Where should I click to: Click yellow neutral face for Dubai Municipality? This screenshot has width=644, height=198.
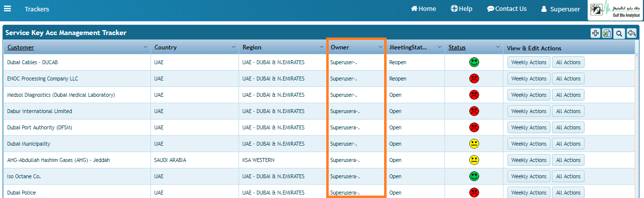474,144
